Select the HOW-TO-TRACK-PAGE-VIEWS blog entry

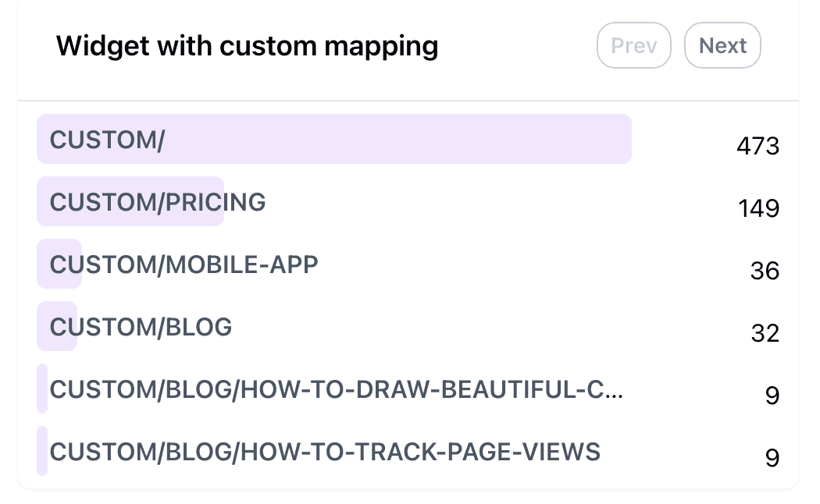coord(325,452)
